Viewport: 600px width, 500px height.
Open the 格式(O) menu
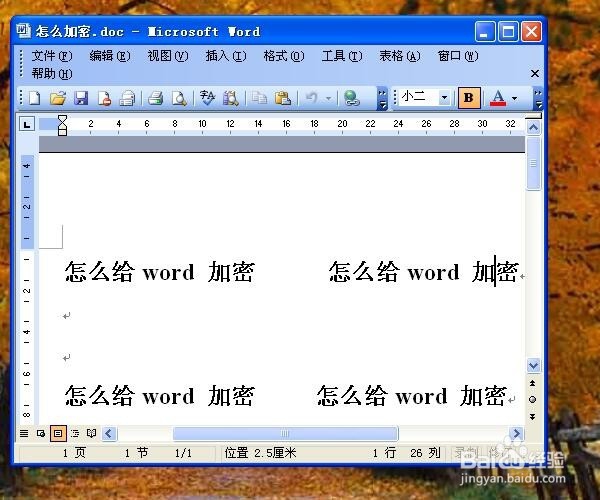pos(284,56)
